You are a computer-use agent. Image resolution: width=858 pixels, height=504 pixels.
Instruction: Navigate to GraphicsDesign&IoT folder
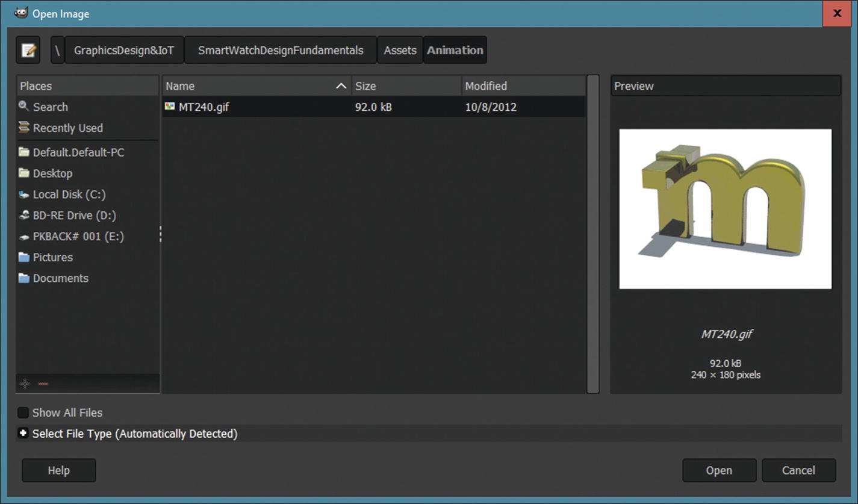coord(124,50)
